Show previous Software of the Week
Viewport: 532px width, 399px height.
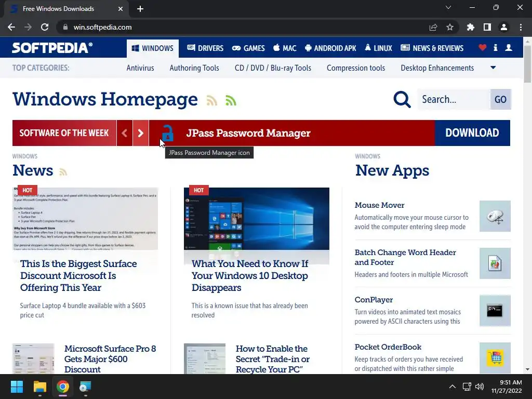click(x=125, y=133)
